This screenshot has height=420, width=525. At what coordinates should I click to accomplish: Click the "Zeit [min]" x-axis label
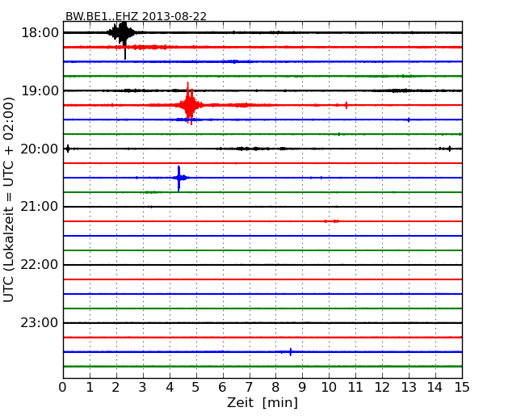tap(262, 402)
